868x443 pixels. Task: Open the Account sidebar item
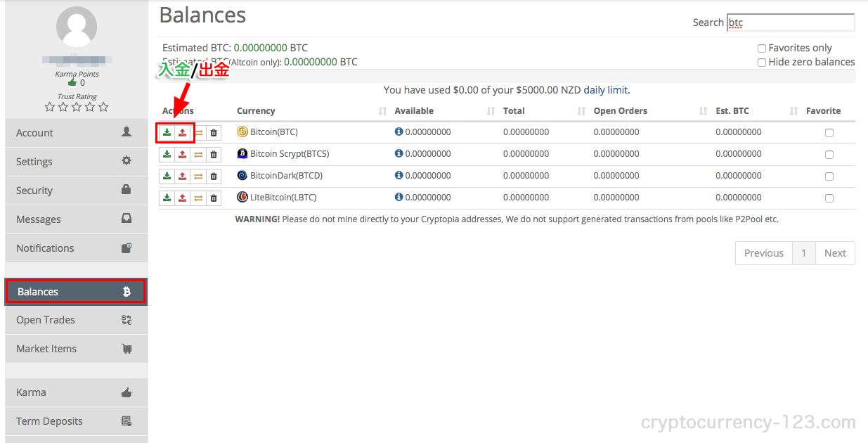pyautogui.click(x=76, y=133)
